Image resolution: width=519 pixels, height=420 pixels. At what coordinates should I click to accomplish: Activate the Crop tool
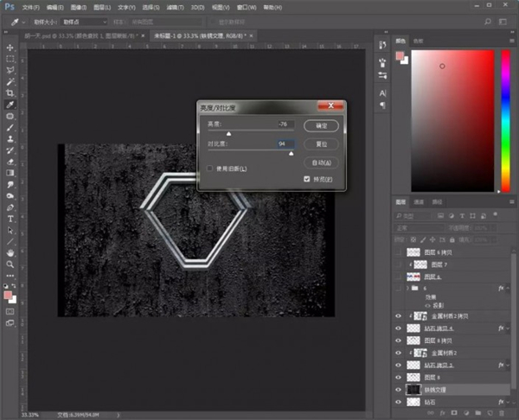point(10,92)
